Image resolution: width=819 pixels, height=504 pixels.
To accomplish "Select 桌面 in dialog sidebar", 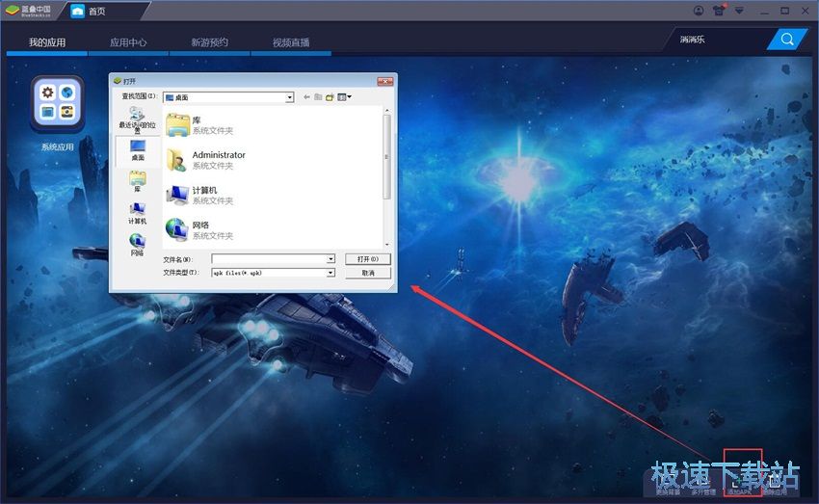I will (138, 150).
